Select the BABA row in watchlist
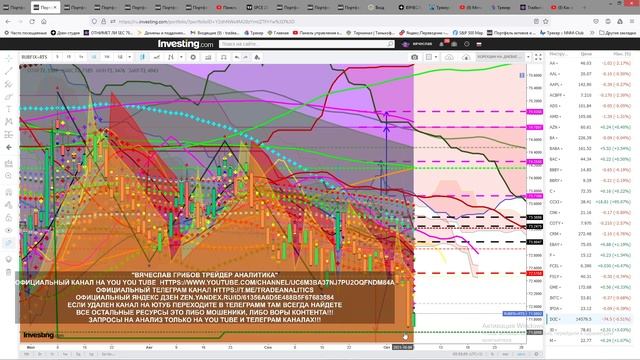Image resolution: width=640 pixels, height=360 pixels. click(590, 149)
